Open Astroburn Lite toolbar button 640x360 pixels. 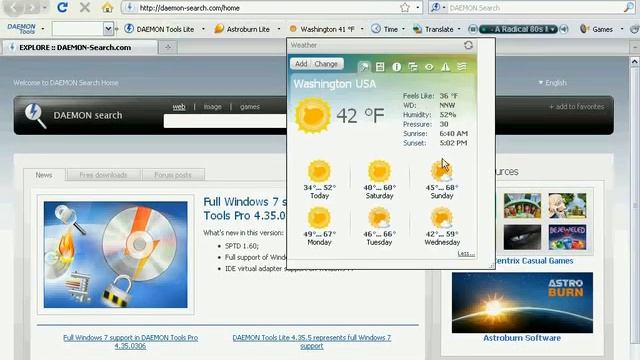pos(242,29)
